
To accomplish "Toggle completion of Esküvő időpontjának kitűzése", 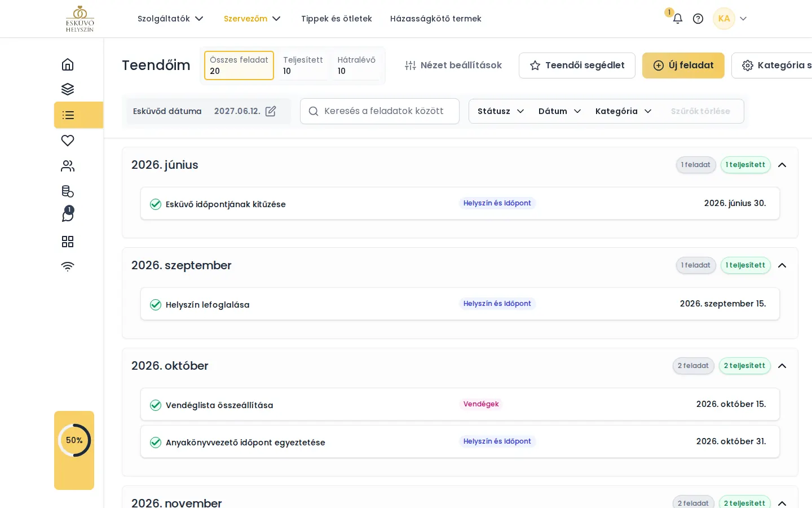I will (x=156, y=204).
